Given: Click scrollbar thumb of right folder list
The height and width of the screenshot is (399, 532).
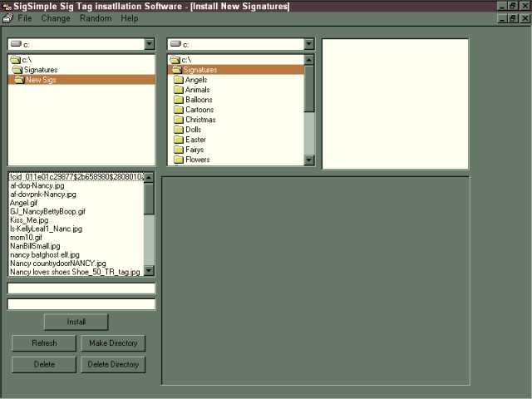Looking at the screenshot, I should [x=309, y=89].
